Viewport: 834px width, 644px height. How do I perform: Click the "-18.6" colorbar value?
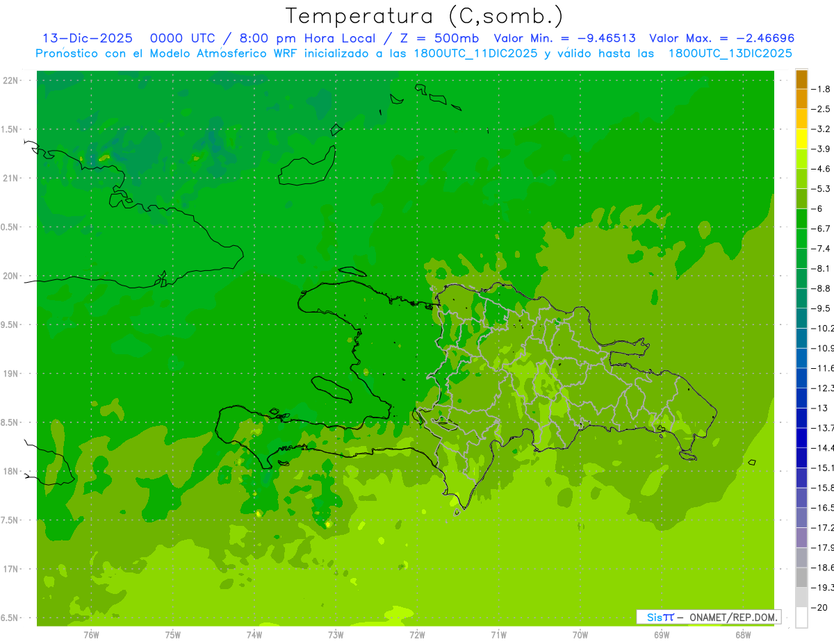823,568
